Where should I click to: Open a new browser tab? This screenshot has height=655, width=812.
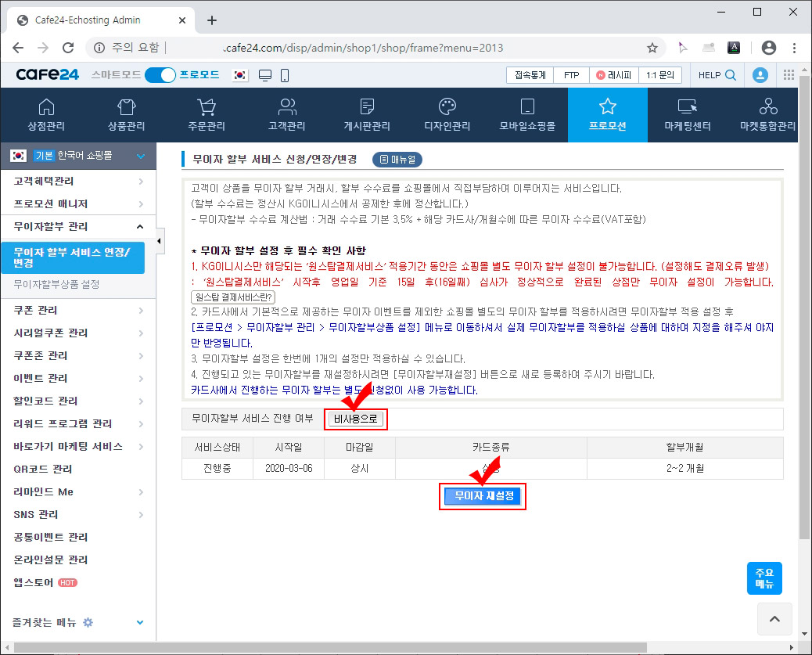click(x=212, y=20)
